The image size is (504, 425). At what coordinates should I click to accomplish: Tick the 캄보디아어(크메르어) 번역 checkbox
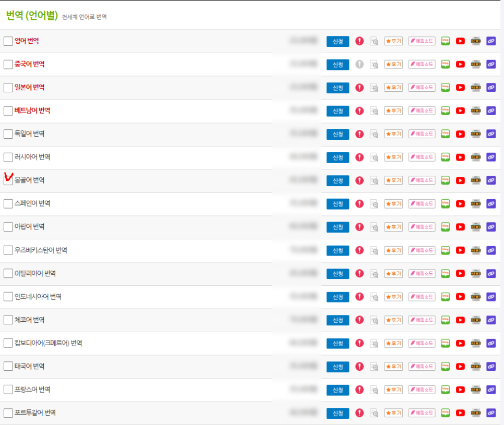coord(8,343)
